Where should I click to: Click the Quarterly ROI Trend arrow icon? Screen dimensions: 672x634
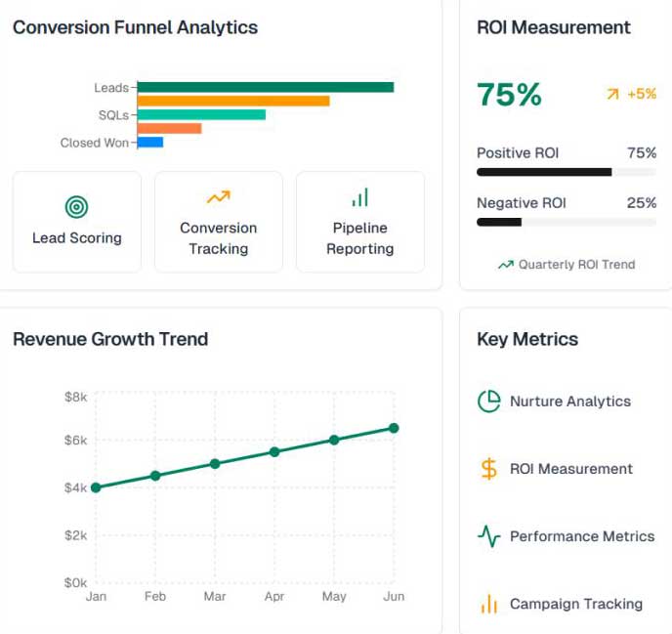click(506, 265)
